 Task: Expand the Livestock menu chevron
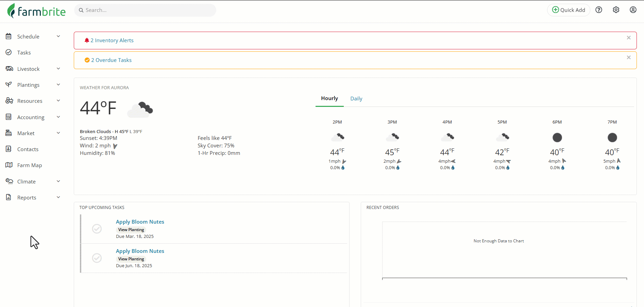click(x=58, y=68)
